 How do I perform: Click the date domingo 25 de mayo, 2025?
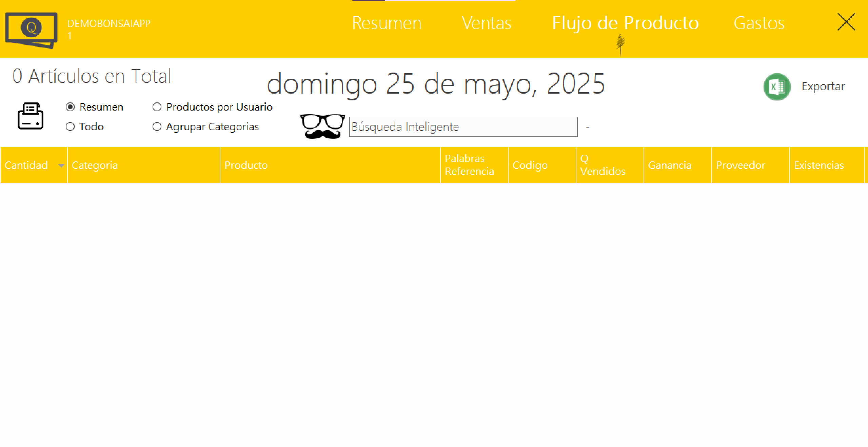[x=436, y=84]
